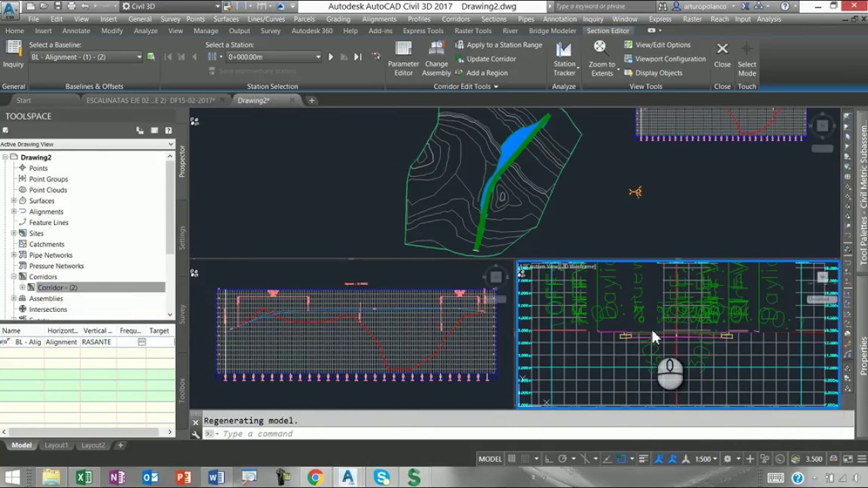The width and height of the screenshot is (868, 488).
Task: Open the Surfaces menu
Action: 226,19
